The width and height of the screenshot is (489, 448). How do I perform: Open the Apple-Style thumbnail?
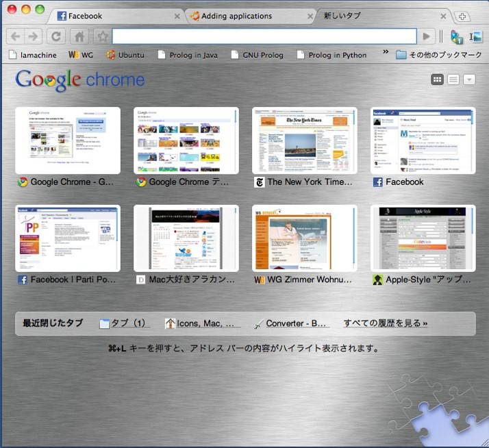click(x=423, y=238)
